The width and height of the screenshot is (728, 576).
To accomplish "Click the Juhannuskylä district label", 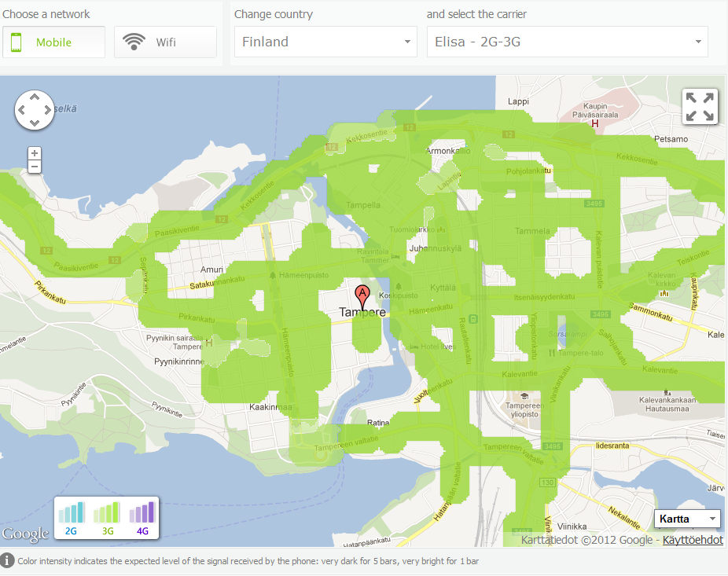I will pos(436,249).
